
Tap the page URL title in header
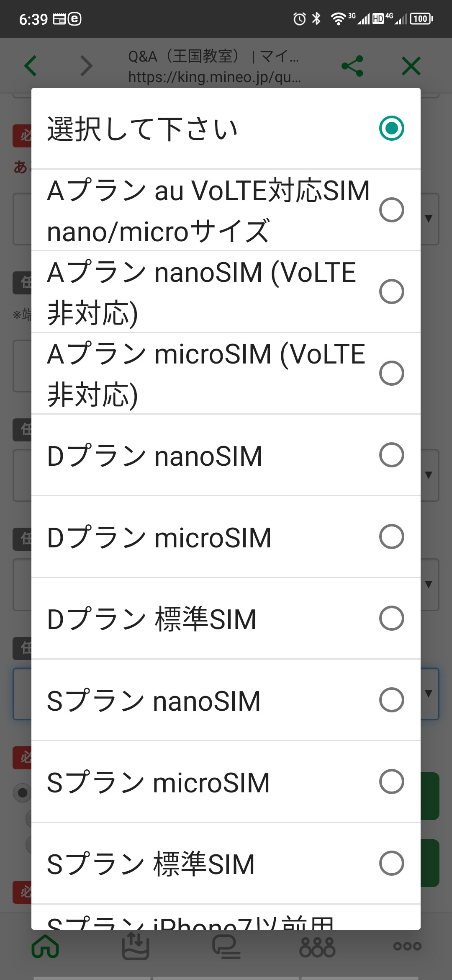click(214, 66)
